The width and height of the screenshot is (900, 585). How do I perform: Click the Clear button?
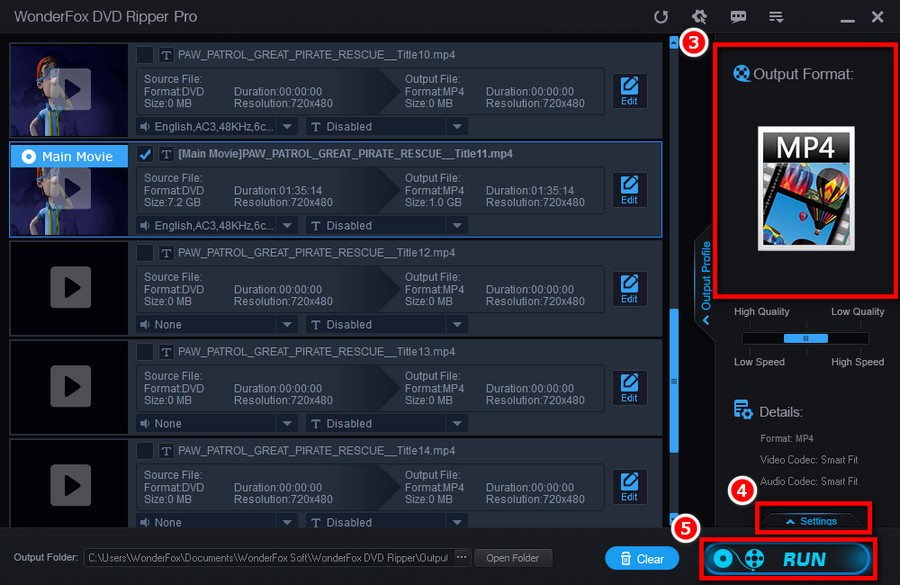point(642,558)
